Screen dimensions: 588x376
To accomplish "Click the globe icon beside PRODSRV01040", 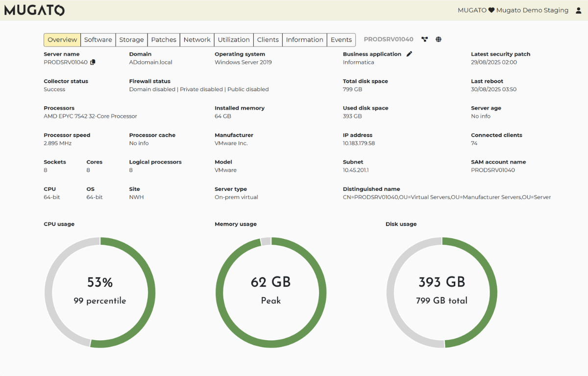I will pos(439,40).
